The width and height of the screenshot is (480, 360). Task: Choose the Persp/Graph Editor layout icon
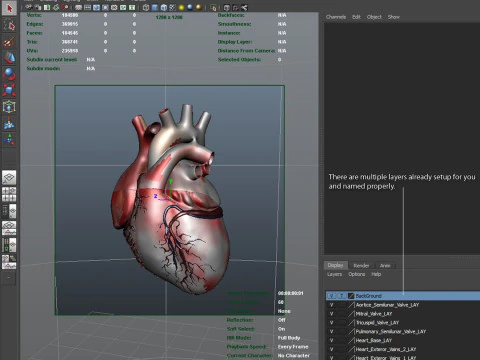(9, 228)
